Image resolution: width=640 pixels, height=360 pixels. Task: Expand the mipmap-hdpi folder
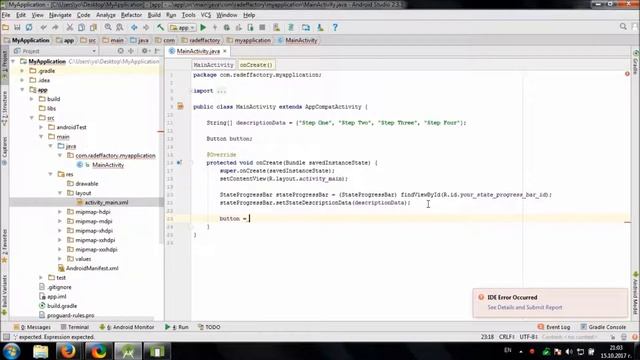click(x=60, y=212)
